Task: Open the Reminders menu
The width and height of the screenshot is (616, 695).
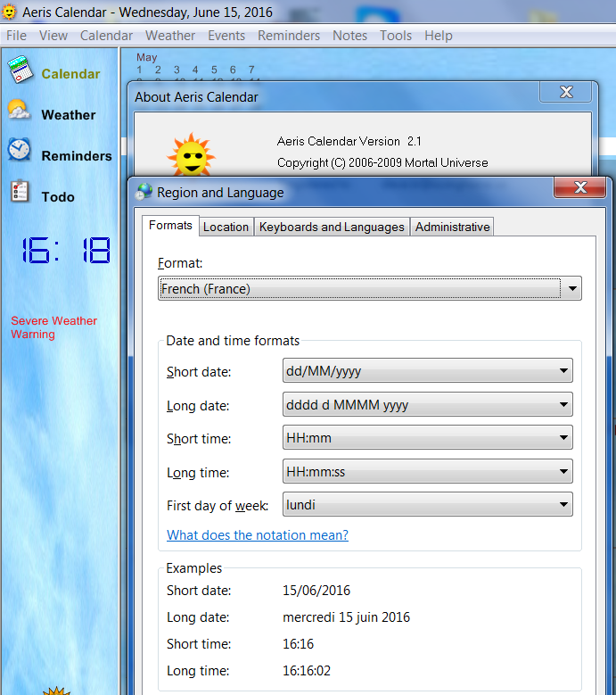Action: click(289, 36)
